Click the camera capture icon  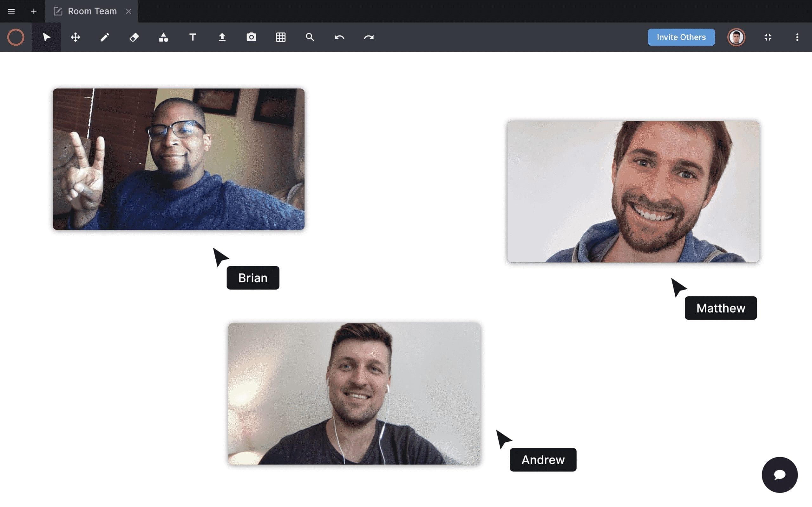pos(251,37)
